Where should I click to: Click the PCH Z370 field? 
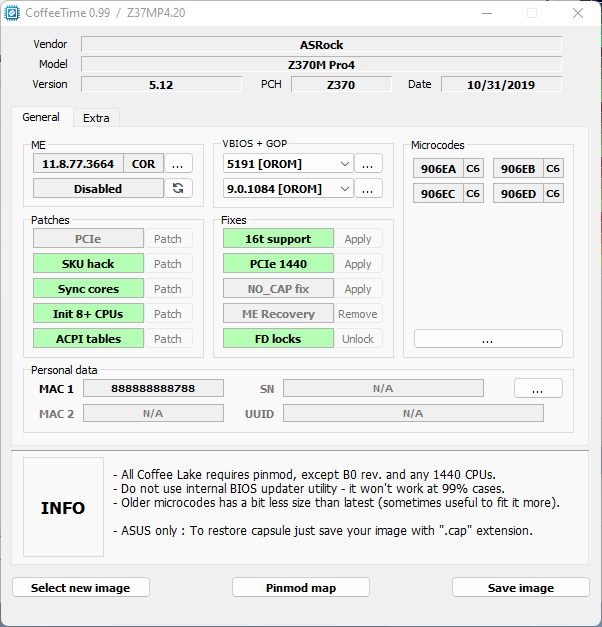[341, 84]
